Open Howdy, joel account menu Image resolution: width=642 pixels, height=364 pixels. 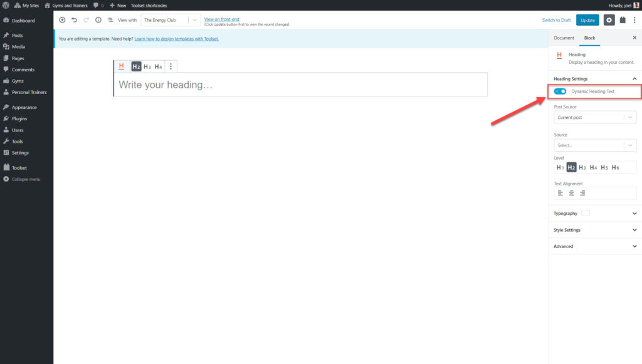coord(624,5)
